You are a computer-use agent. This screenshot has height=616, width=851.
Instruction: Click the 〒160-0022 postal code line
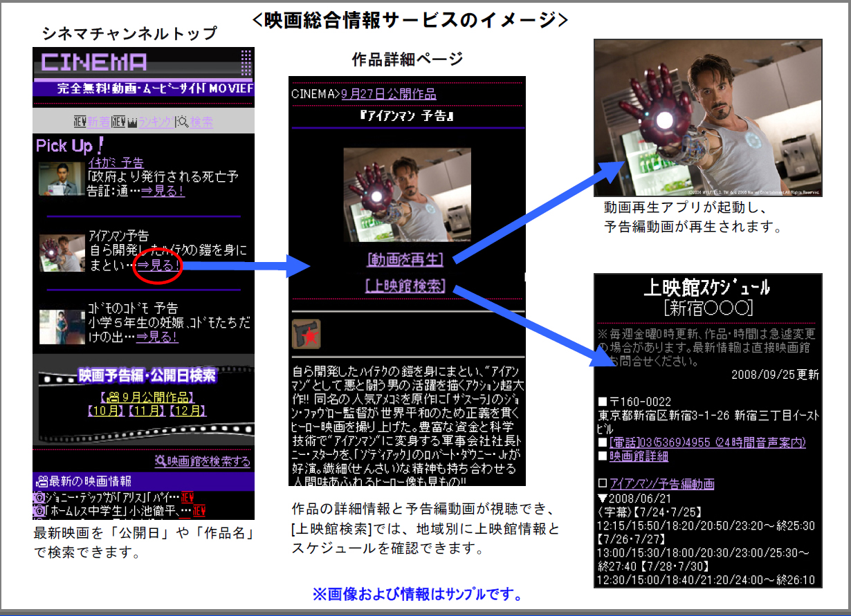click(634, 402)
